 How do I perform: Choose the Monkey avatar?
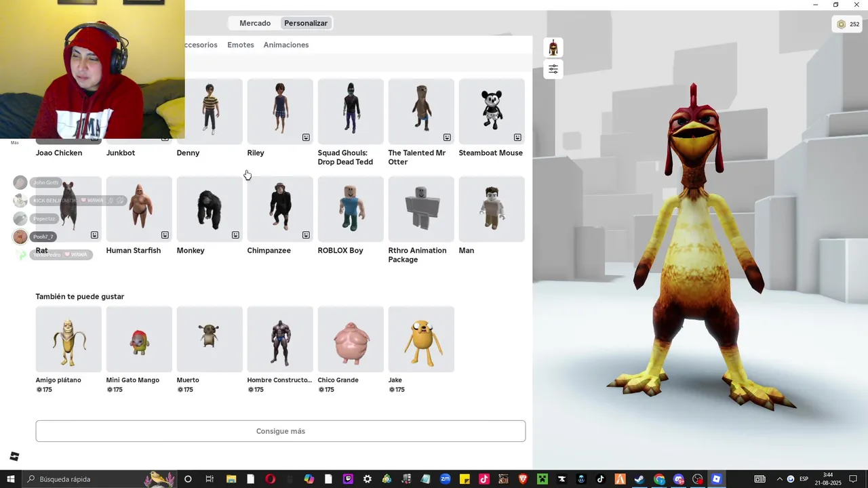click(x=210, y=209)
